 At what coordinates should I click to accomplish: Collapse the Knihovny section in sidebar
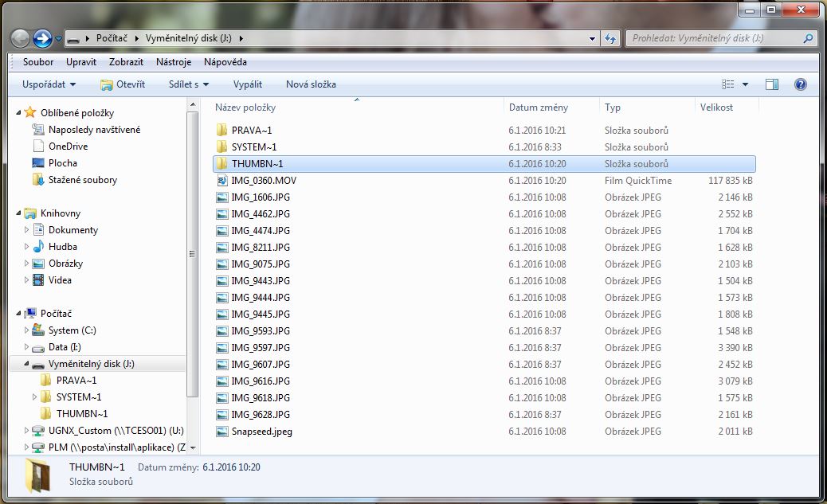tap(18, 213)
